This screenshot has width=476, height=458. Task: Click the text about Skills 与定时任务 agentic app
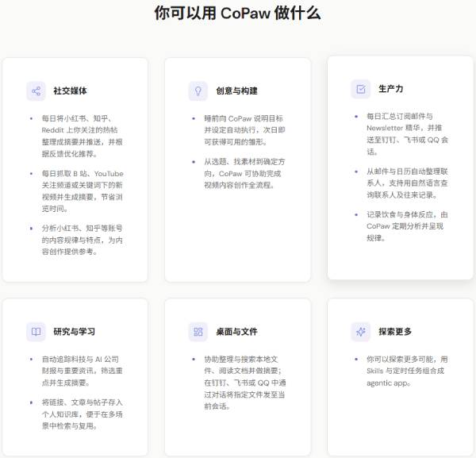[405, 370]
